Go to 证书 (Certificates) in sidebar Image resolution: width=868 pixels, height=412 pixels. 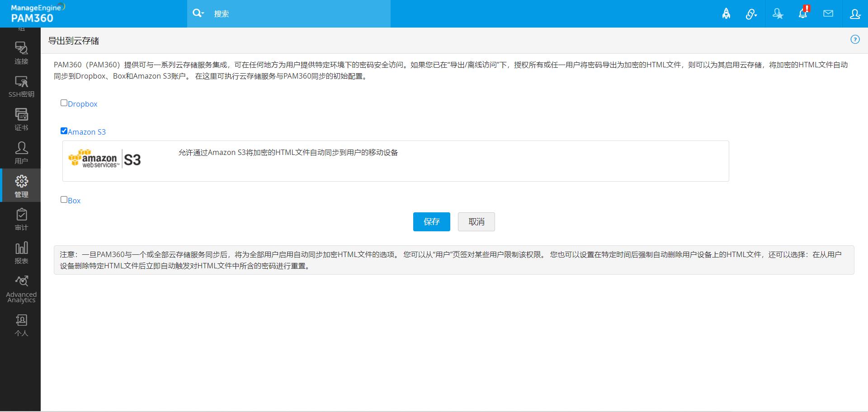pyautogui.click(x=21, y=120)
